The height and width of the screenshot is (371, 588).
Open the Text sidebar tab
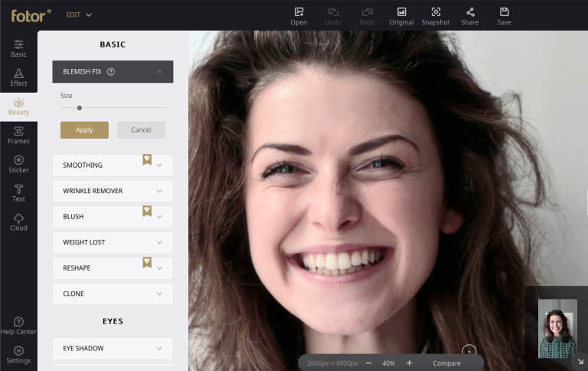click(x=18, y=193)
